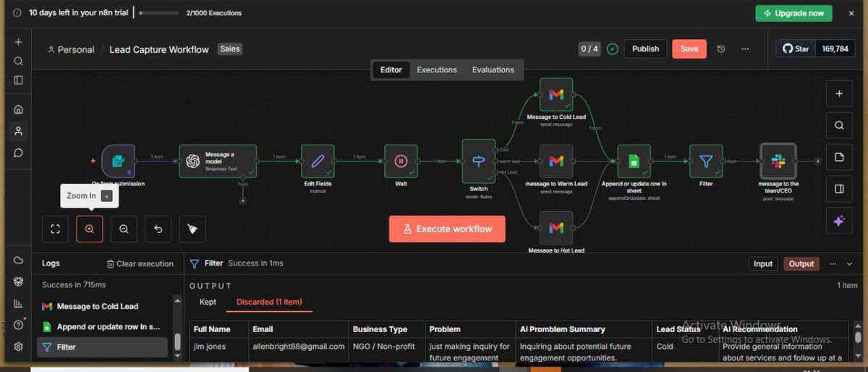
Task: Open the Switch node
Action: pyautogui.click(x=479, y=161)
